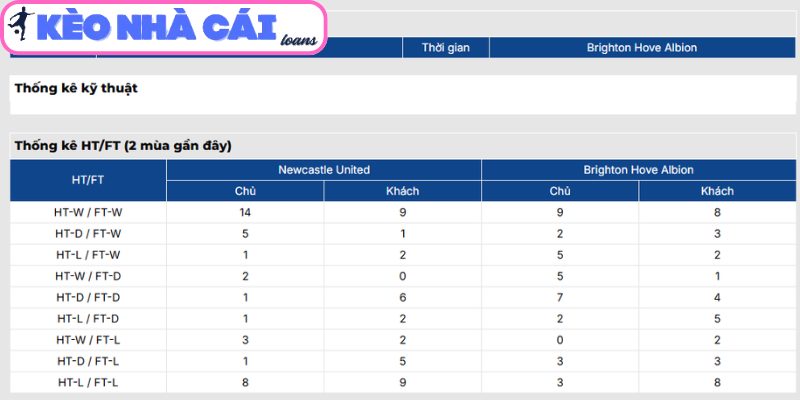Select the "HT-L / FT-D" row label
800x400 pixels.
pyautogui.click(x=88, y=319)
